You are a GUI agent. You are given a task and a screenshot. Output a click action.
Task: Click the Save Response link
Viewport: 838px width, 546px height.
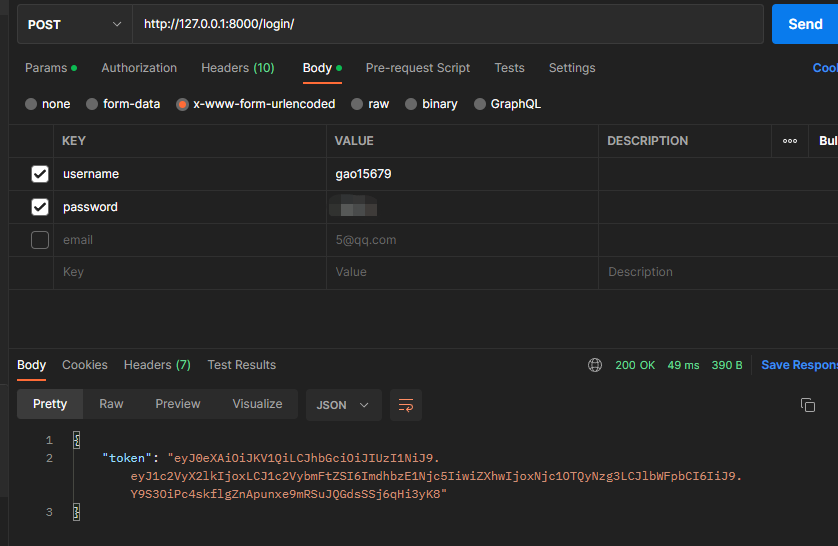798,365
